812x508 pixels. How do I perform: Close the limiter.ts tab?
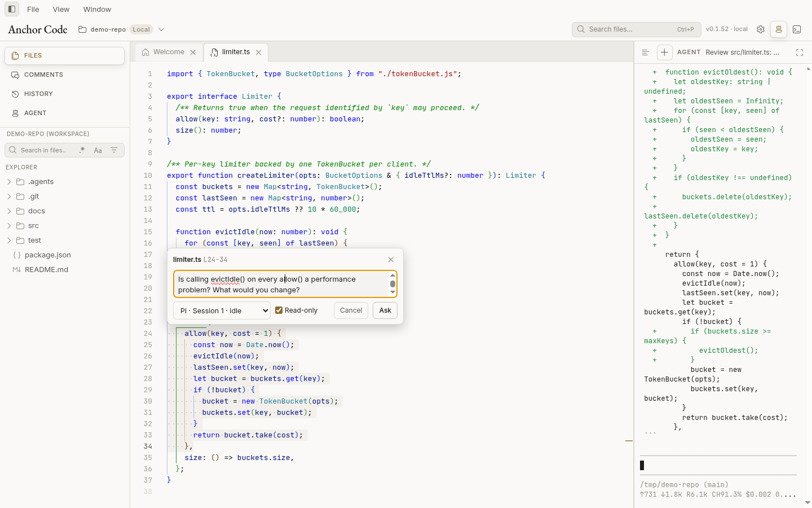[258, 52]
